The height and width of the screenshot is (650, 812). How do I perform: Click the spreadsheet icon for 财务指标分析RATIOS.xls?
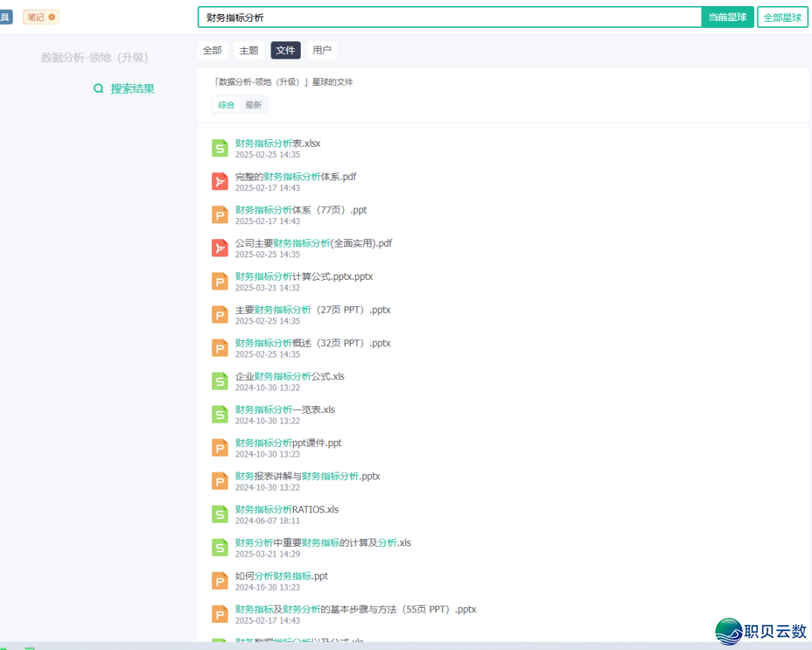220,514
